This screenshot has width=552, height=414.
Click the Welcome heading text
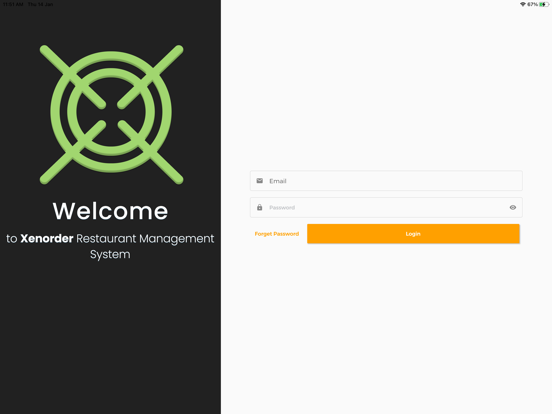point(110,211)
